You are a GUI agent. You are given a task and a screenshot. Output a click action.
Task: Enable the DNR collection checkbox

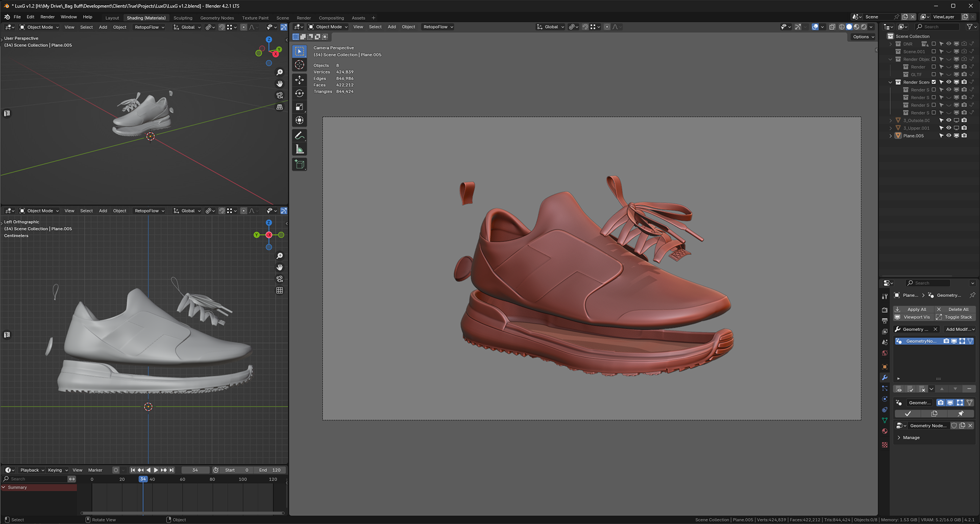(x=934, y=44)
